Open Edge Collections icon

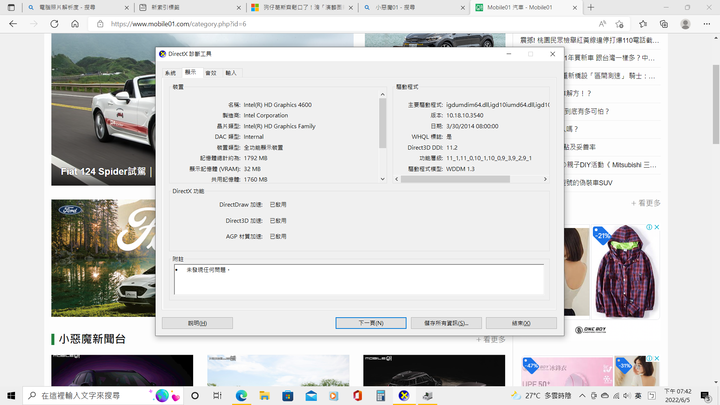(x=664, y=24)
